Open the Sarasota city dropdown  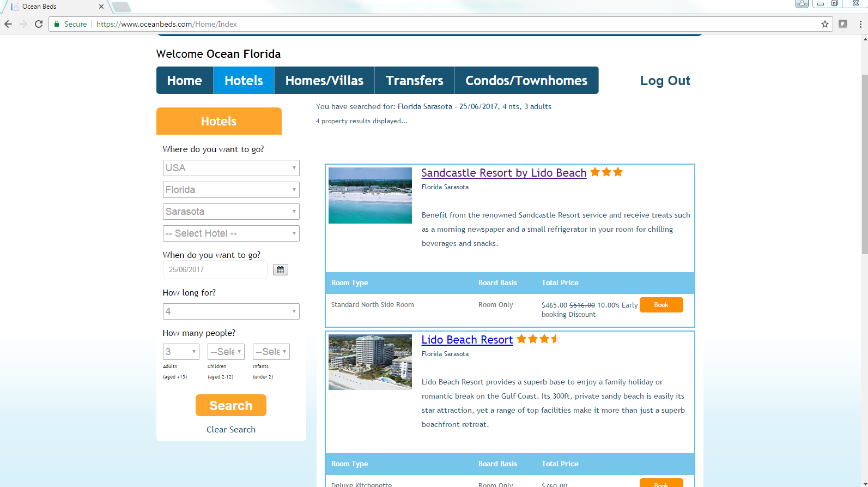coord(231,212)
